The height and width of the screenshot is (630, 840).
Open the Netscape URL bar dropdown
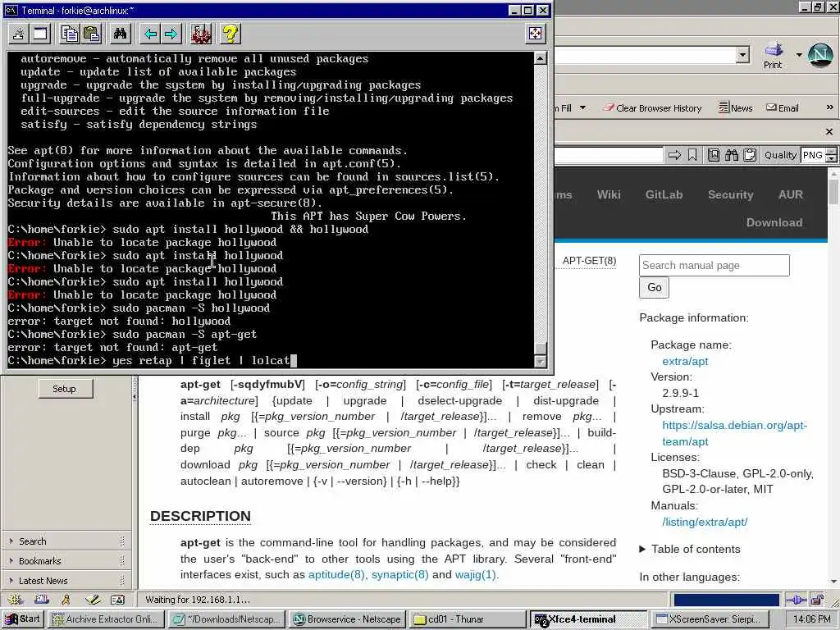click(742, 55)
